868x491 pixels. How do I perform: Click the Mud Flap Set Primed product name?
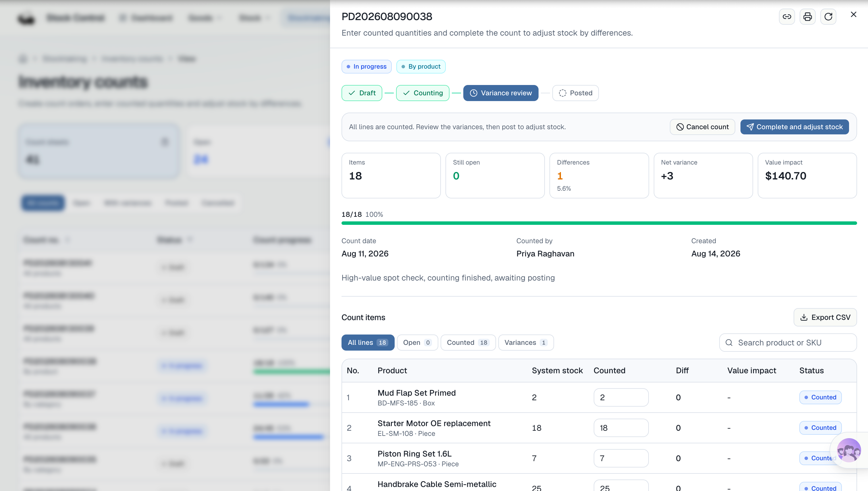(416, 393)
